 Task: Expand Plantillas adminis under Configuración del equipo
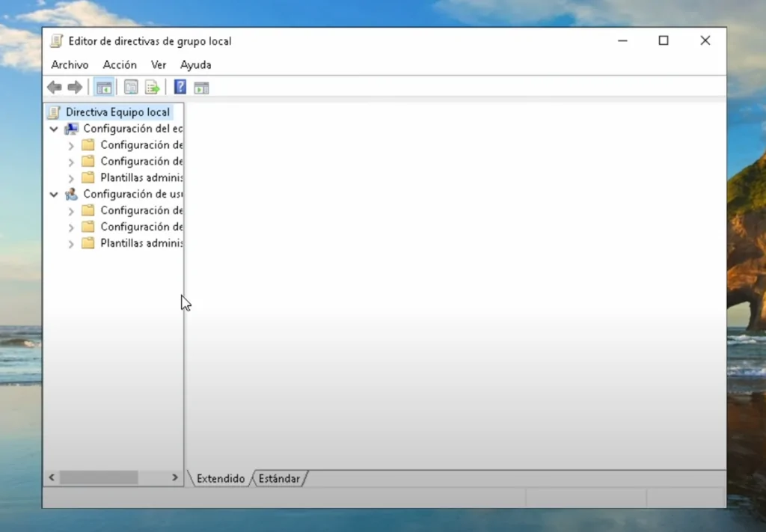click(71, 178)
